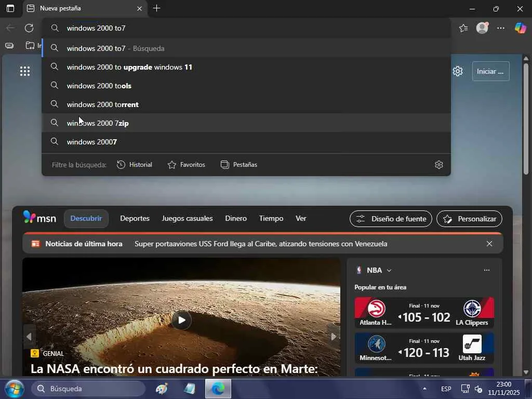Launch the Copilot icon
Viewport: 532px width, 399px height.
[x=520, y=28]
